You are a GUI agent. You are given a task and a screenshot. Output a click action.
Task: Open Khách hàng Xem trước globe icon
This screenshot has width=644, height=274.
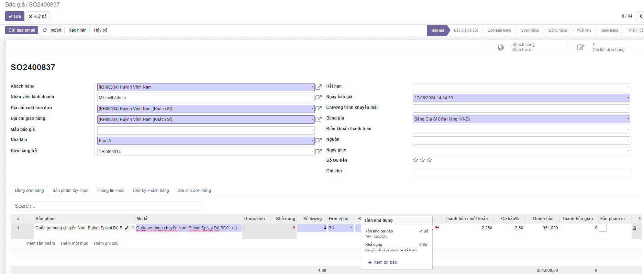click(501, 47)
